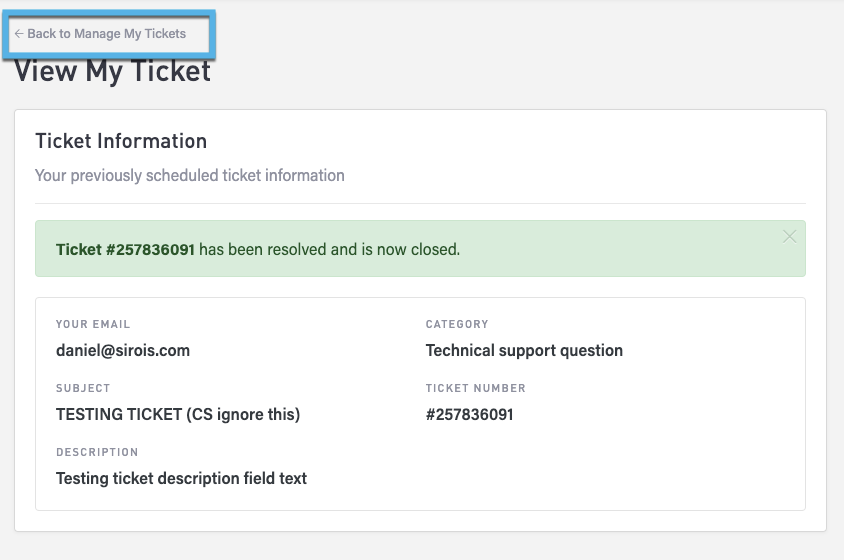Screen dimensions: 844x560
Task: Click the bold Ticket #257836091 alert text
Action: coord(125,249)
